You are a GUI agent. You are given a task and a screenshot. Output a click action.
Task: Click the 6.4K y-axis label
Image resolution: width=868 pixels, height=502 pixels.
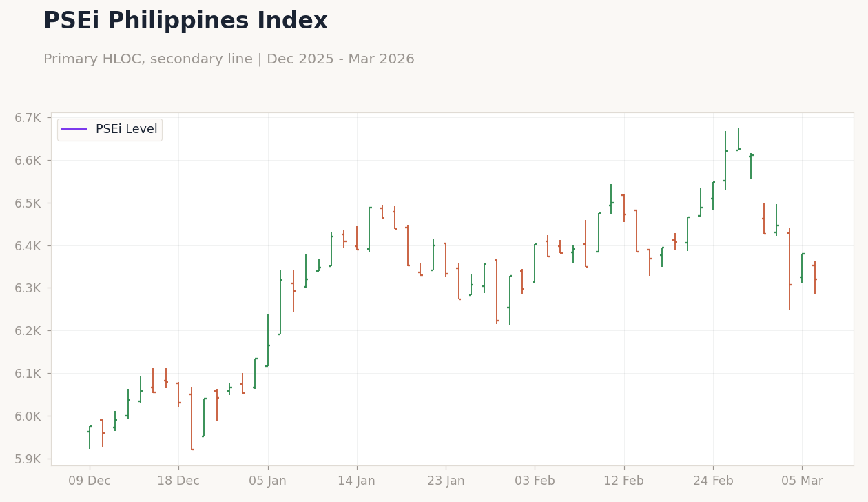click(28, 245)
